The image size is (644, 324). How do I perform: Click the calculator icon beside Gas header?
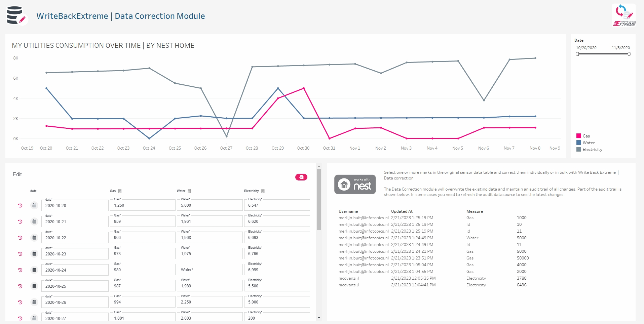click(x=120, y=191)
